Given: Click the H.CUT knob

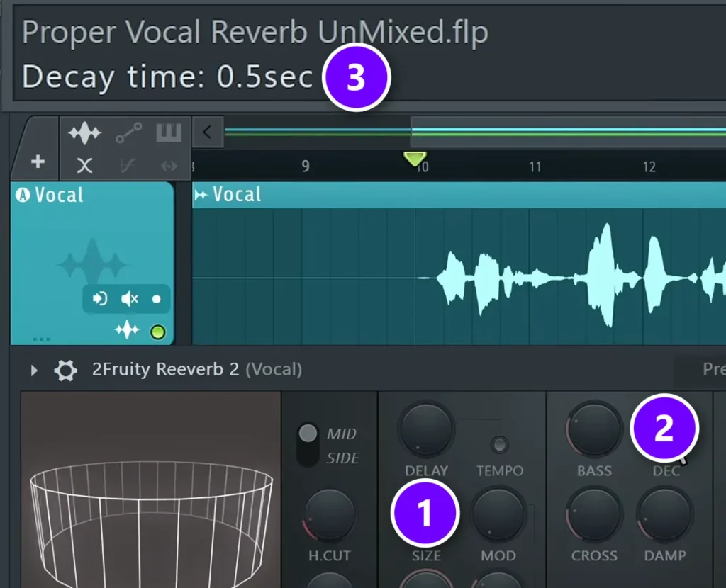Looking at the screenshot, I should [329, 515].
